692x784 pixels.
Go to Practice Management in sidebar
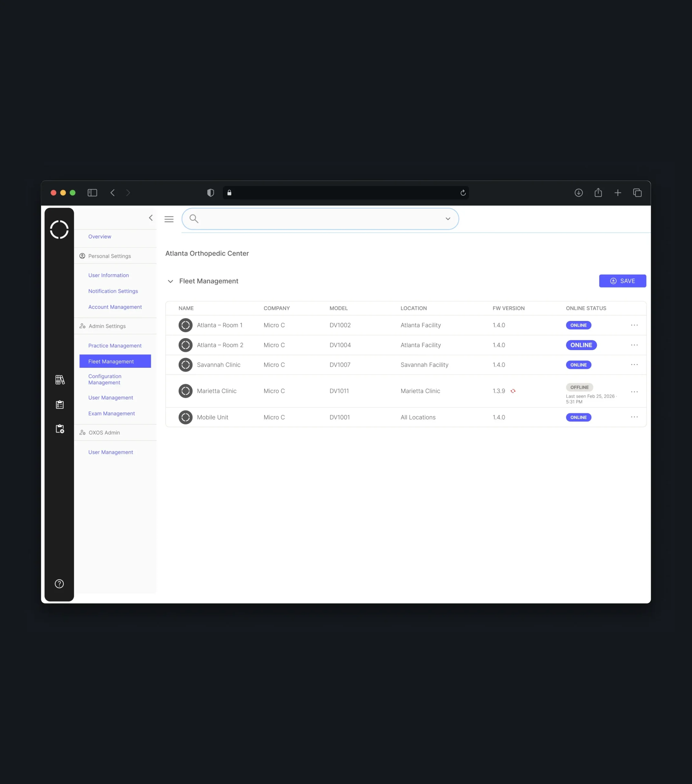pos(115,345)
